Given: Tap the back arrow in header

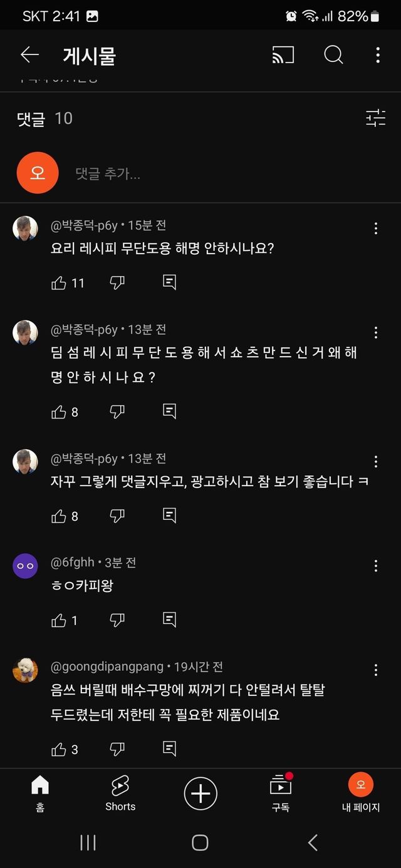Looking at the screenshot, I should [29, 55].
